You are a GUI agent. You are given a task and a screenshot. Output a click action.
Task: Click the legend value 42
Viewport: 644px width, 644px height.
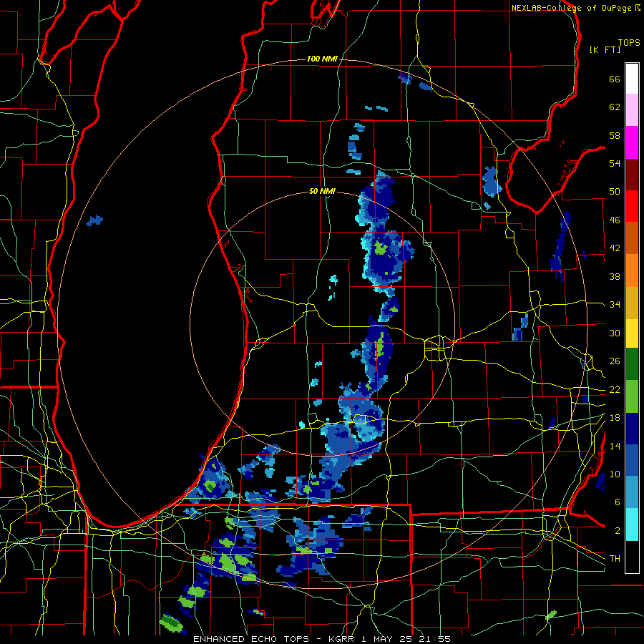click(x=615, y=248)
